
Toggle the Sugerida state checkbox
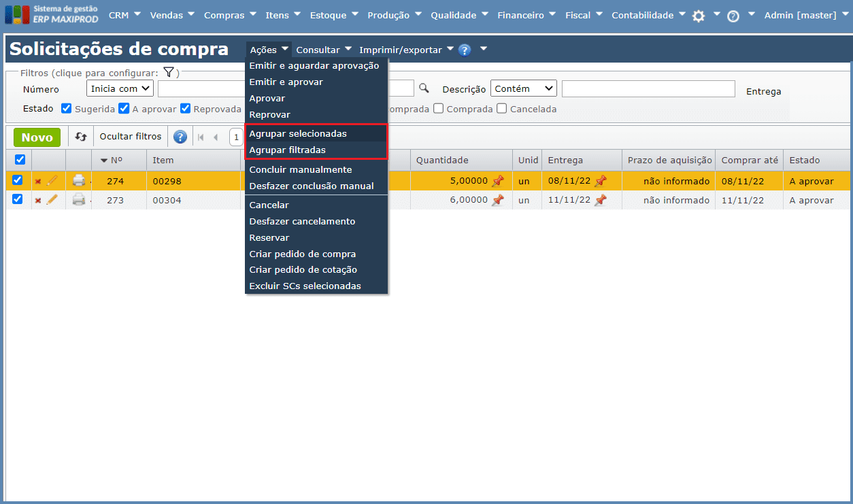tap(67, 108)
